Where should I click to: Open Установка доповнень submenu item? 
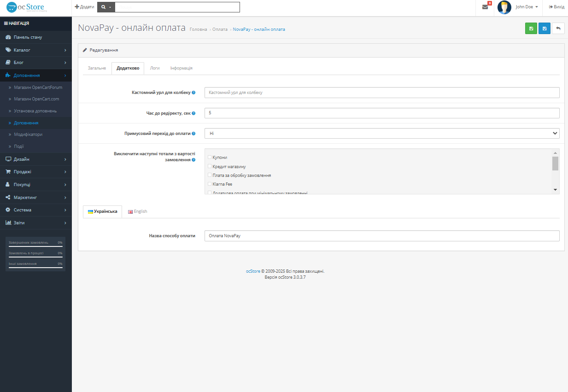click(x=36, y=111)
